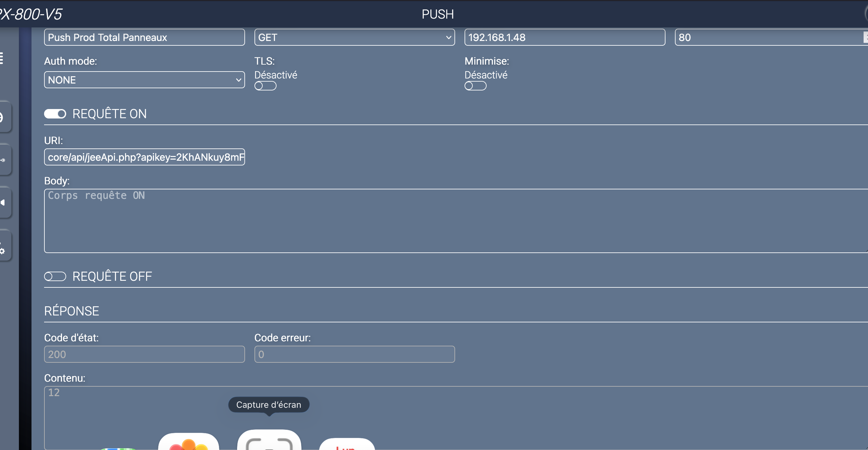Expand the Auth mode NONE dropdown
868x450 pixels.
pyautogui.click(x=144, y=80)
